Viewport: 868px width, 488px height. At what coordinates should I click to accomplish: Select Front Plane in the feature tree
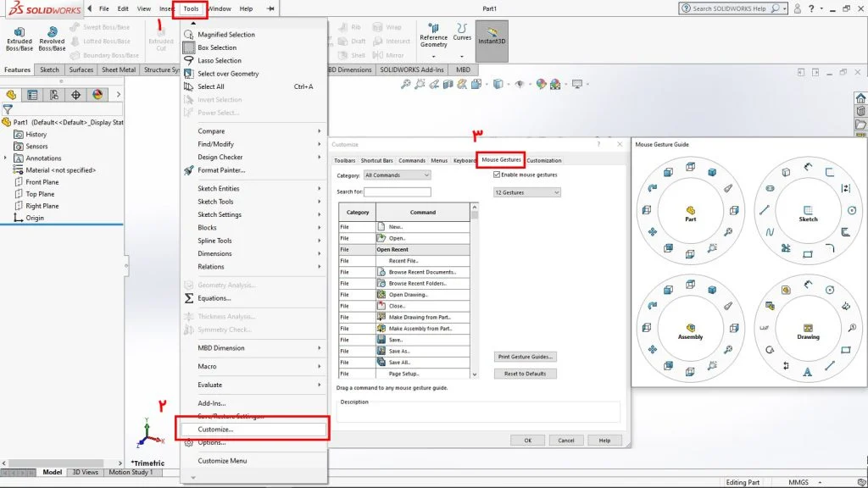click(42, 182)
